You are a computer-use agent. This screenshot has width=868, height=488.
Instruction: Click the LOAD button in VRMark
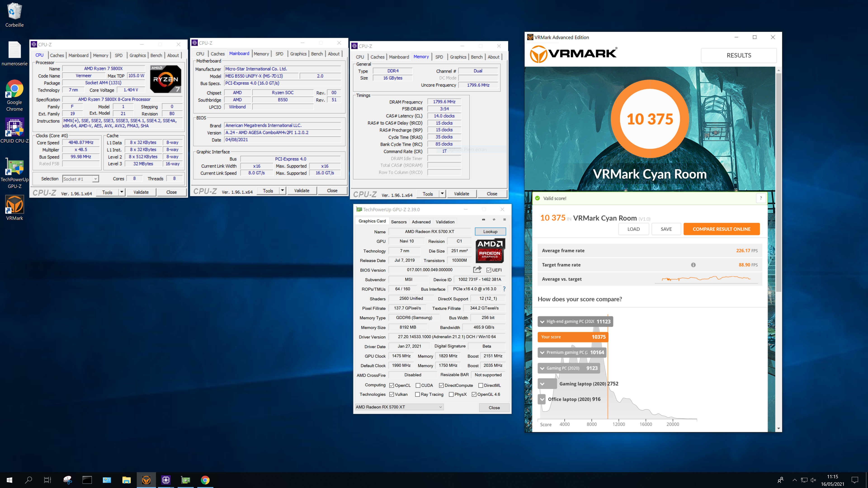click(x=633, y=229)
